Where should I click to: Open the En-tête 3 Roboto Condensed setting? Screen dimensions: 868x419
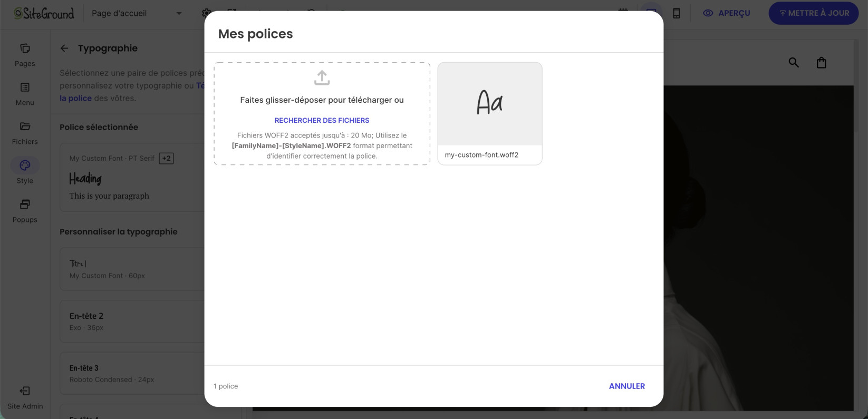pos(132,373)
